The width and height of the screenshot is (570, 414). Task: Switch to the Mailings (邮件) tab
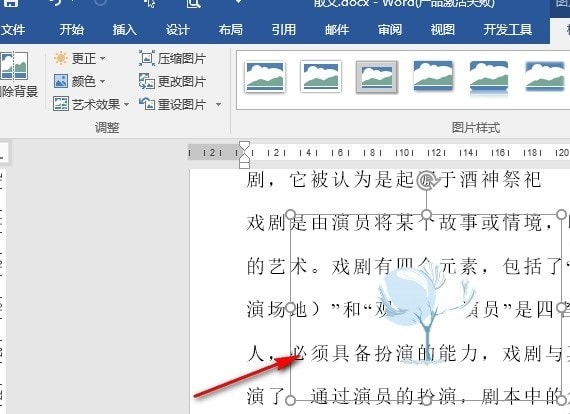(337, 29)
